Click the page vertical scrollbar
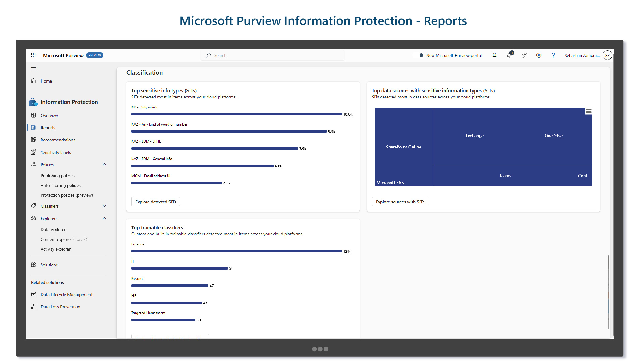 608,292
